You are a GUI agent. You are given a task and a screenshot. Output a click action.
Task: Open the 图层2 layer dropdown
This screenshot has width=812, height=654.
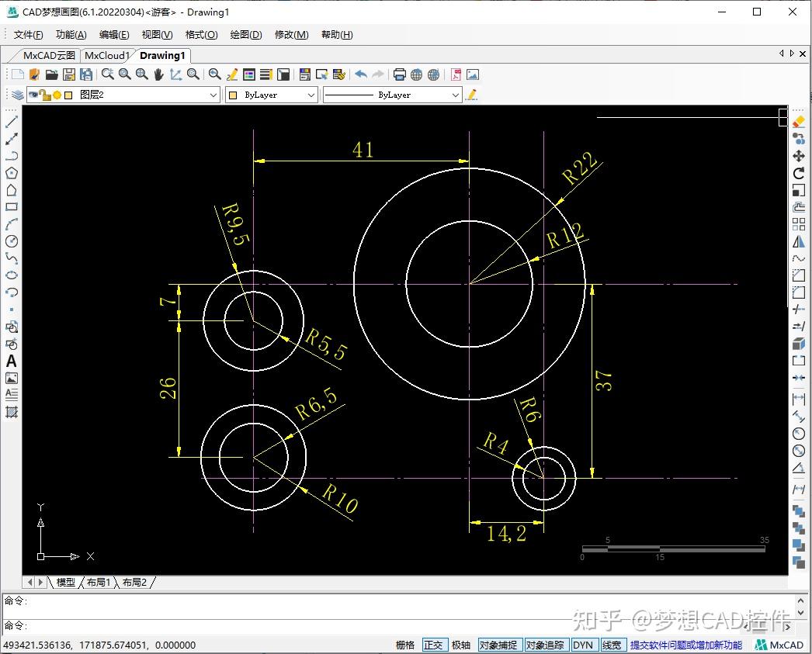pyautogui.click(x=213, y=95)
